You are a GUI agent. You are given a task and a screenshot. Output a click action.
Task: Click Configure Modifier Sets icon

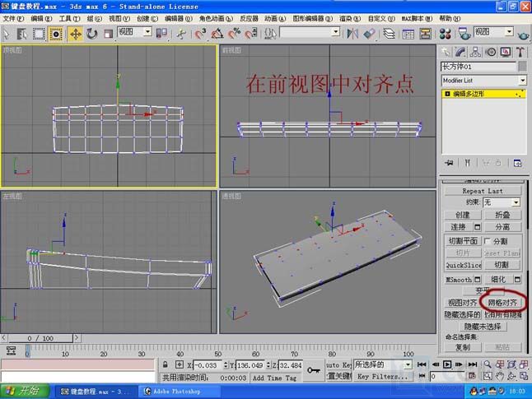(517, 163)
